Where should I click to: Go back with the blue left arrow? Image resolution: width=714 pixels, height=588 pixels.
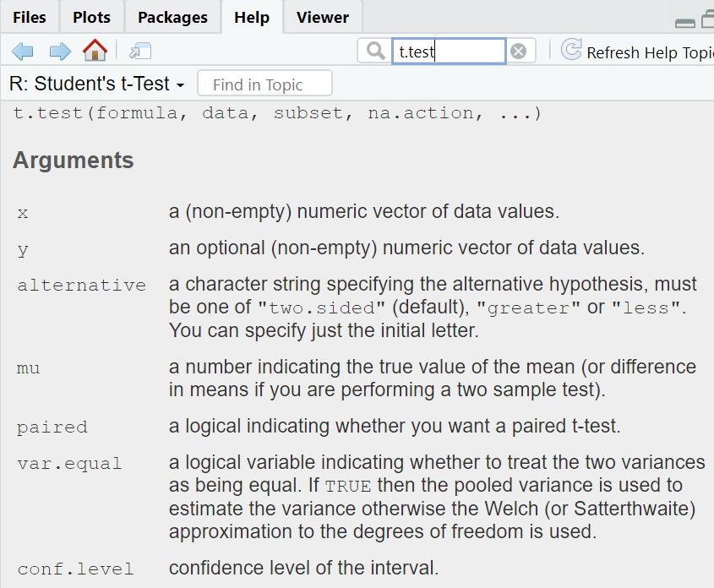click(x=22, y=52)
